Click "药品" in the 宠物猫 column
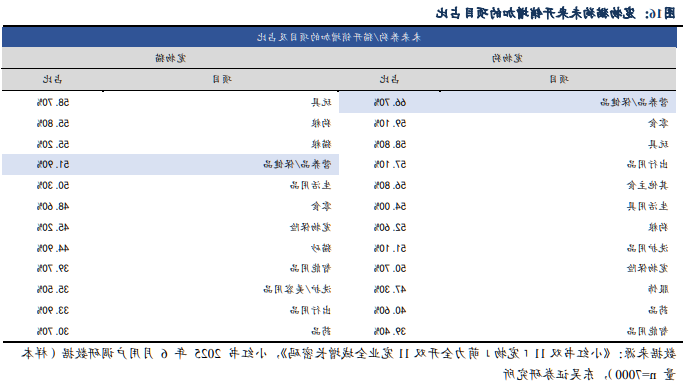The height and width of the screenshot is (388, 684). click(321, 331)
